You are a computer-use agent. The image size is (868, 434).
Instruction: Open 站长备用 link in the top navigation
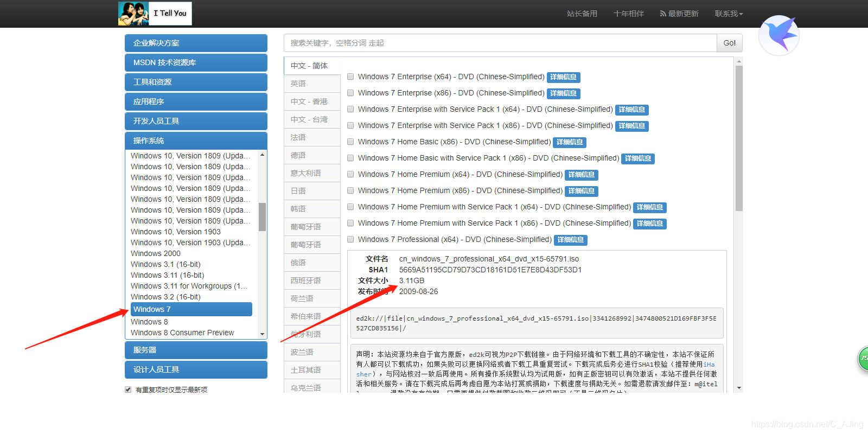tap(582, 14)
